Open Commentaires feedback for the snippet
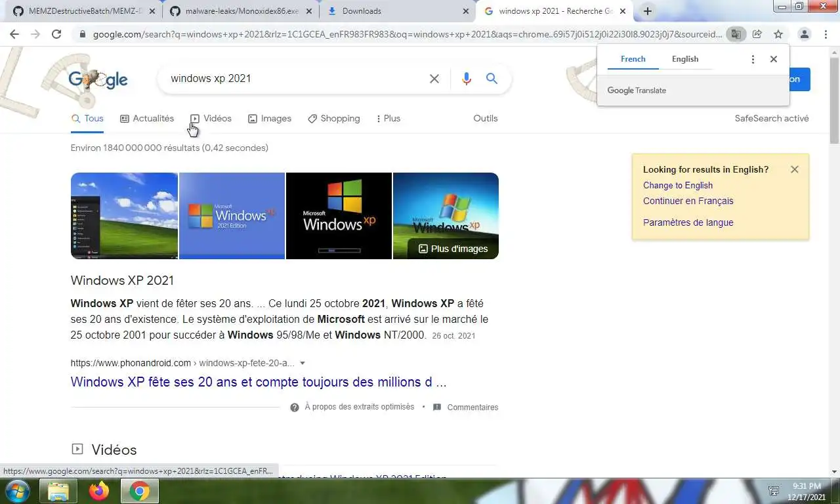This screenshot has height=504, width=840. pos(465,408)
